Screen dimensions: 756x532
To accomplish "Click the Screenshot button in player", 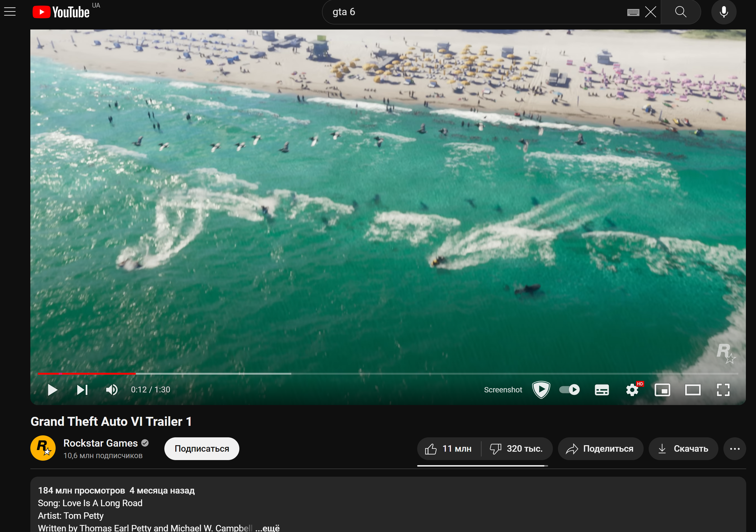I will tap(503, 390).
